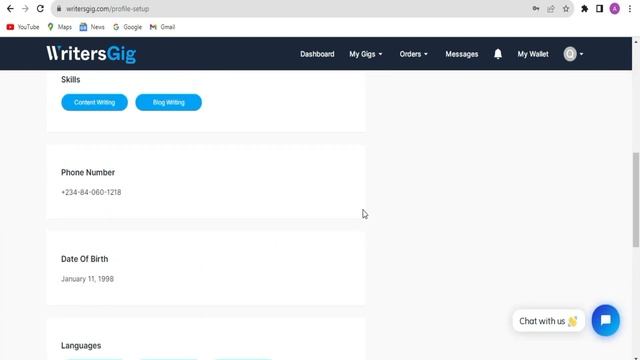
Task: Open the Extensions puzzle icon
Action: point(584,9)
